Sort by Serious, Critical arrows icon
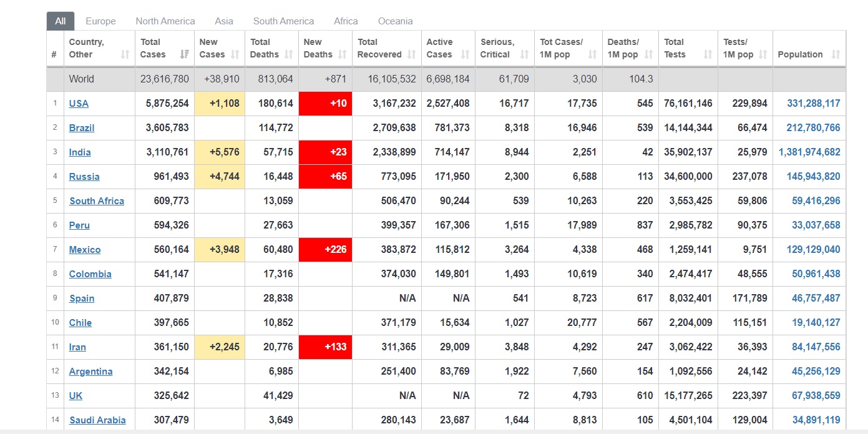Image resolution: width=868 pixels, height=434 pixels. 525,55
